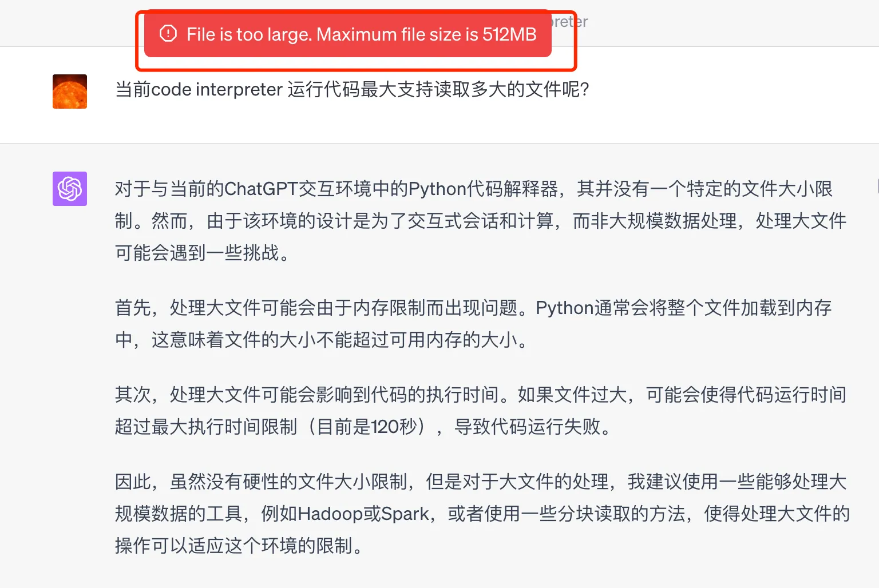Viewport: 879px width, 588px height.
Task: Click "可能会遇到一些挑战" ending the first paragraph
Action: (x=203, y=253)
